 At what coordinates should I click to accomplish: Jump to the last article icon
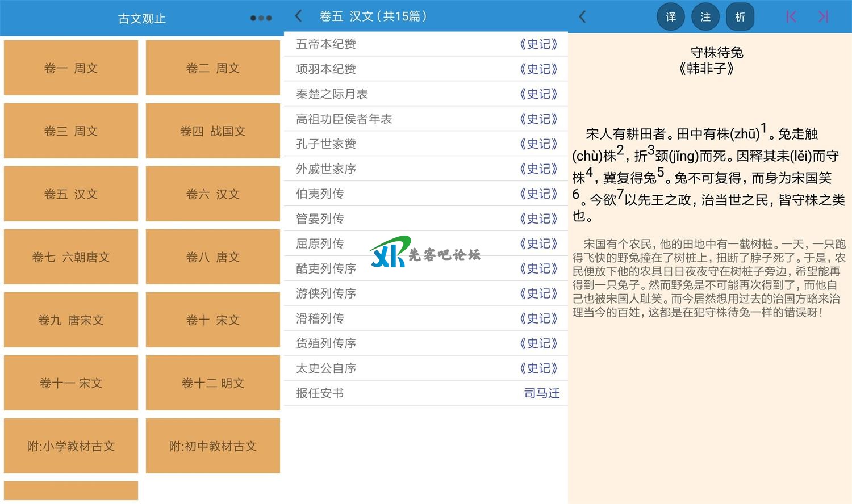click(x=823, y=17)
